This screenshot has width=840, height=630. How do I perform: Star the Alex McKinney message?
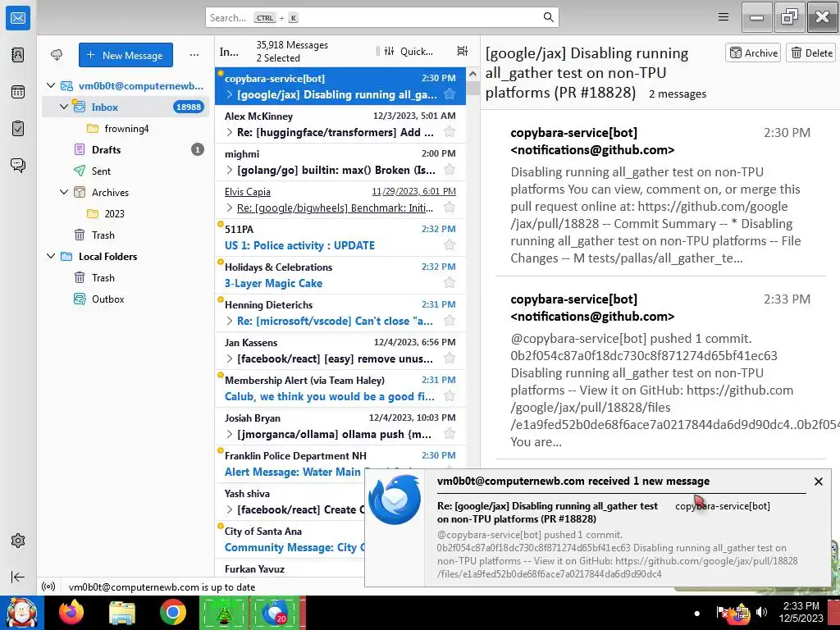[450, 132]
